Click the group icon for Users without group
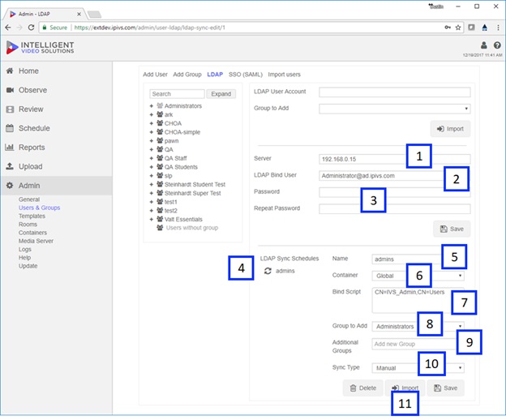This screenshot has width=506, height=420. click(x=160, y=228)
